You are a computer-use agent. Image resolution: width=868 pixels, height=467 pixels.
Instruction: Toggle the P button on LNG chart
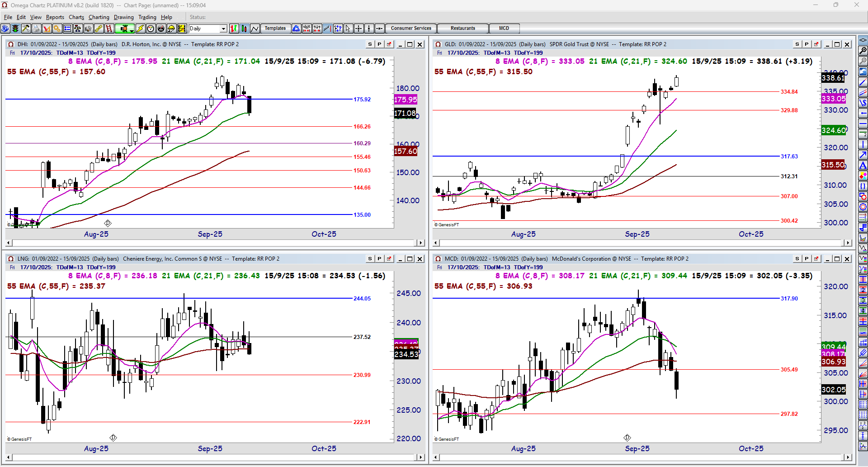click(379, 259)
